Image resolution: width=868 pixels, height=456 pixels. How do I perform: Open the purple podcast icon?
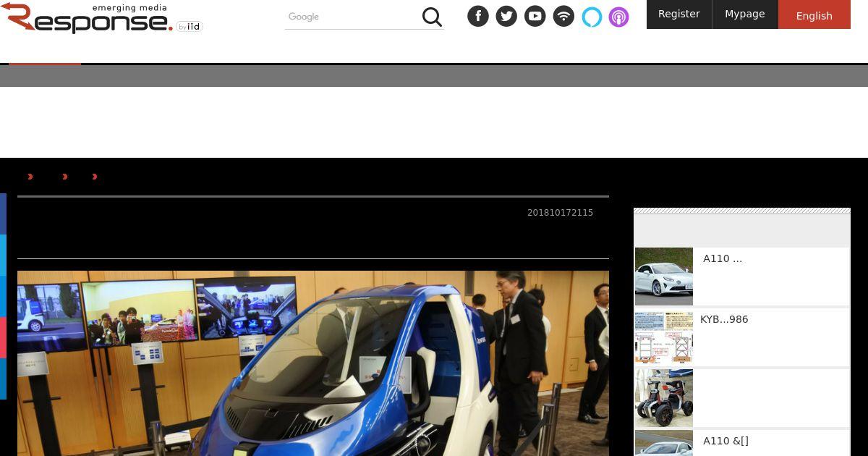[x=618, y=16]
